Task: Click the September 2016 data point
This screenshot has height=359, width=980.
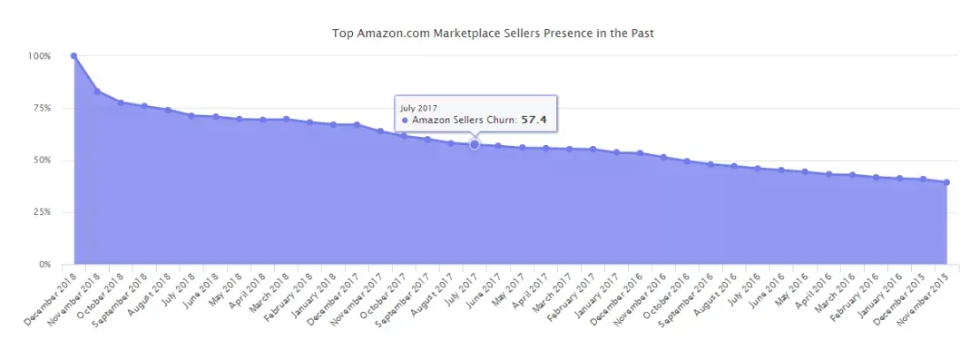Action: [710, 164]
